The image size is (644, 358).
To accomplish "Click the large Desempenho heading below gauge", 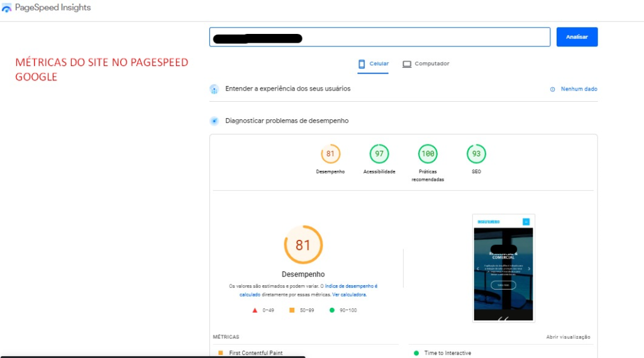I will [x=303, y=274].
